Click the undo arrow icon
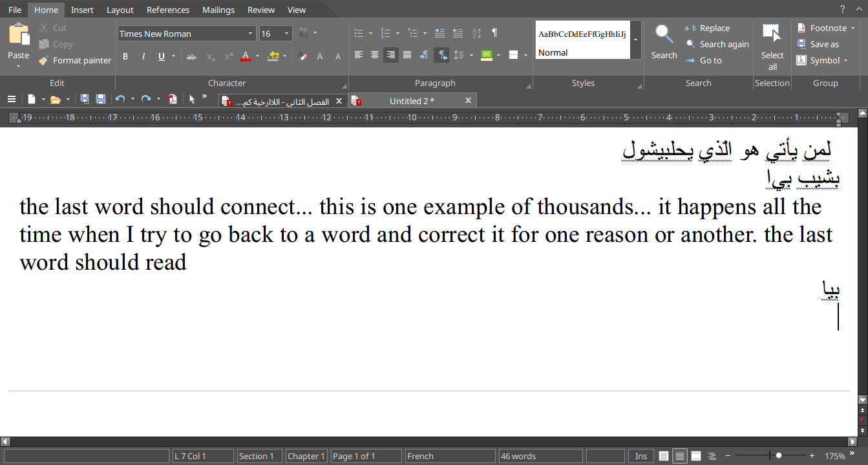Viewport: 868px width, 465px height. [x=120, y=100]
